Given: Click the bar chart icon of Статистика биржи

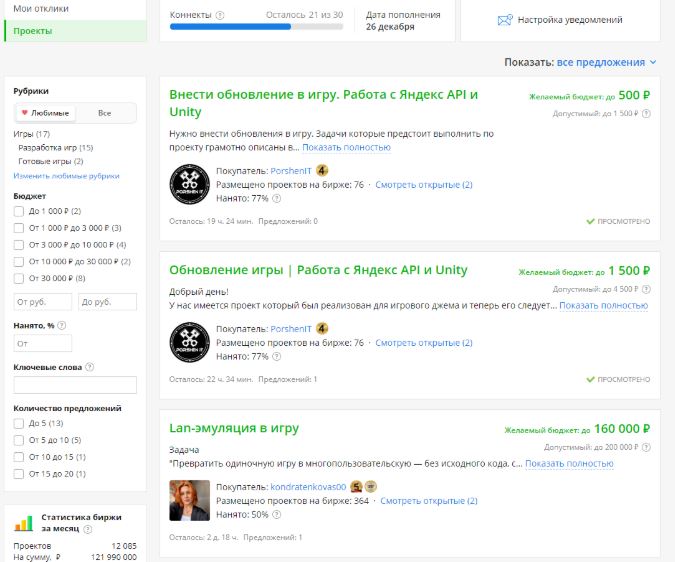Looking at the screenshot, I should point(23,522).
